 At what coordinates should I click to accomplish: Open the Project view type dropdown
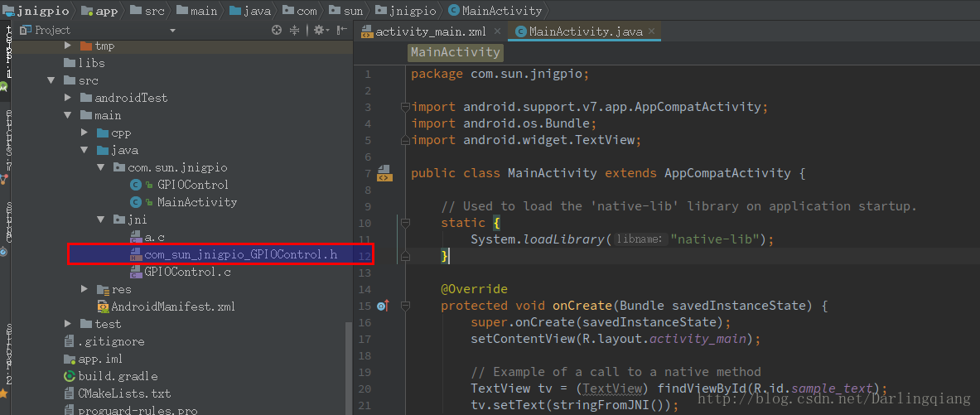click(x=173, y=31)
